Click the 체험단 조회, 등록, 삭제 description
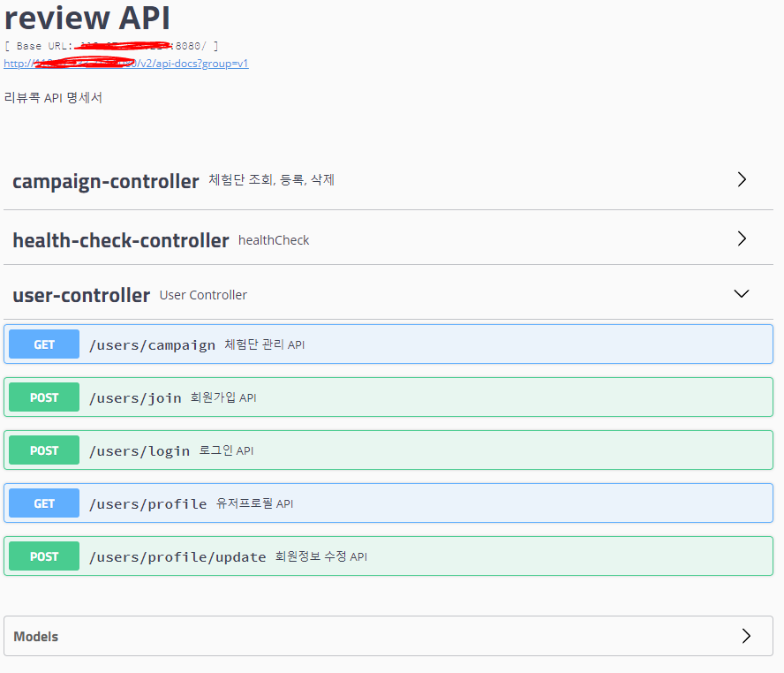784x673 pixels. [272, 179]
